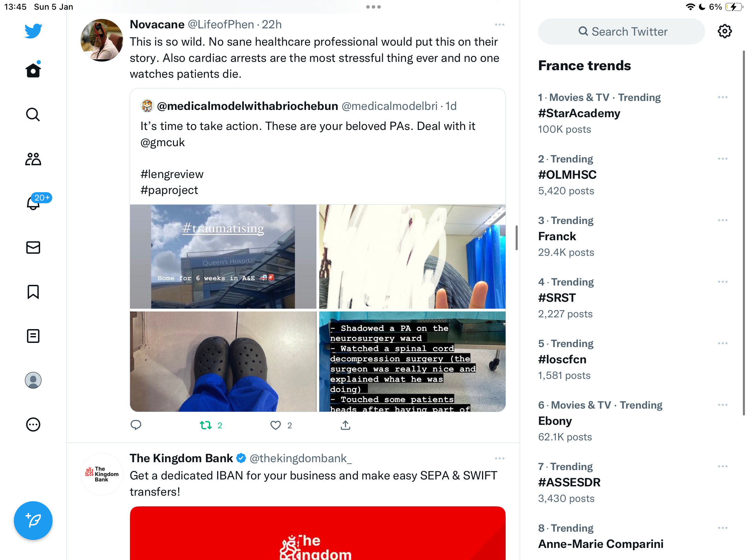The width and height of the screenshot is (747, 560).
Task: Compose a new tweet with the feather button
Action: click(33, 521)
